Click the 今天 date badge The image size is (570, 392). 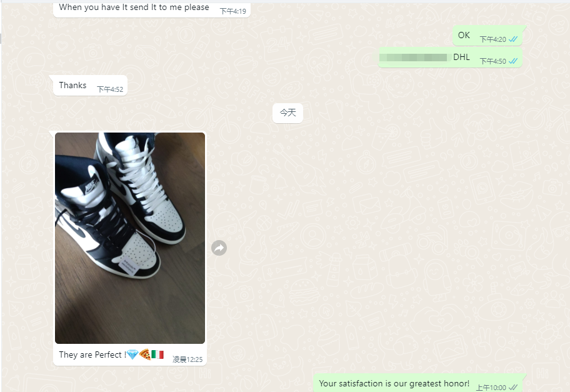coord(287,113)
